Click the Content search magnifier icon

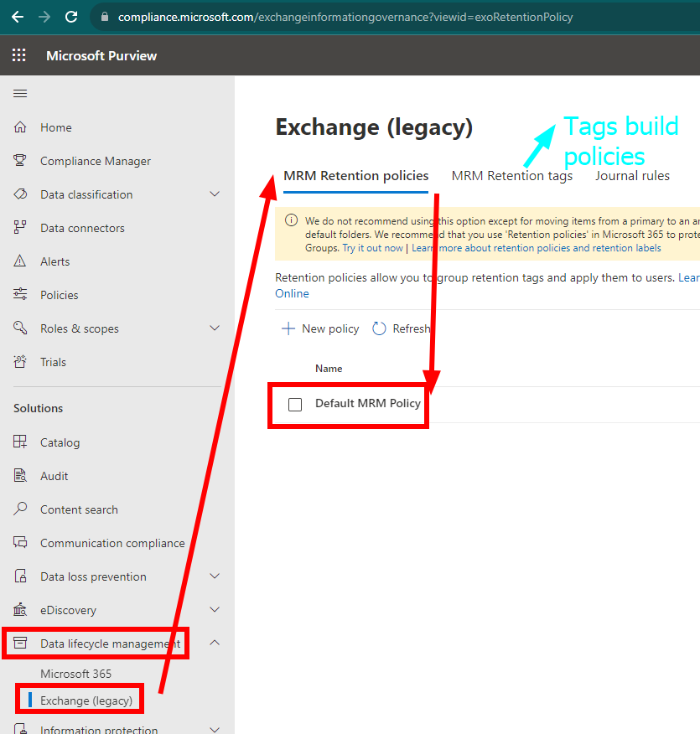pos(20,509)
